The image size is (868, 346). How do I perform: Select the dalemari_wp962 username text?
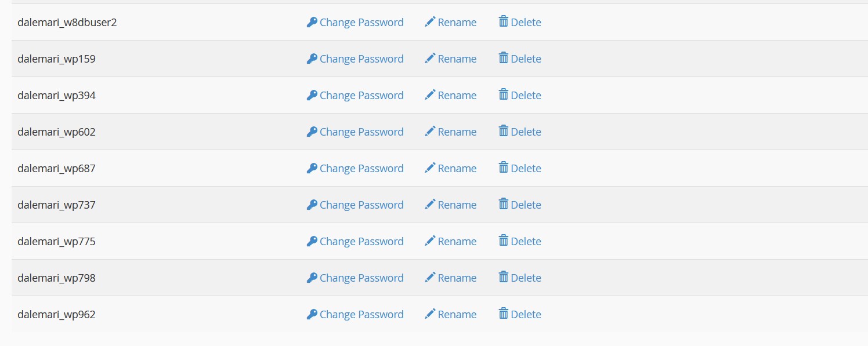[x=56, y=315]
